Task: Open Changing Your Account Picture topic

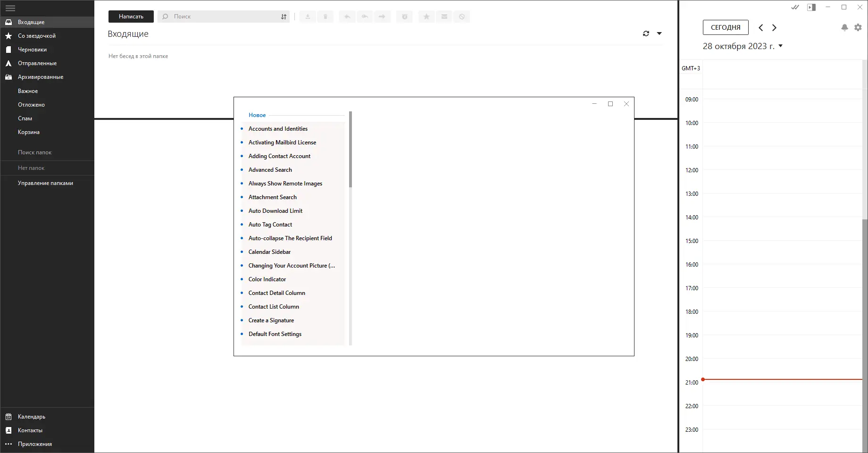Action: (292, 266)
